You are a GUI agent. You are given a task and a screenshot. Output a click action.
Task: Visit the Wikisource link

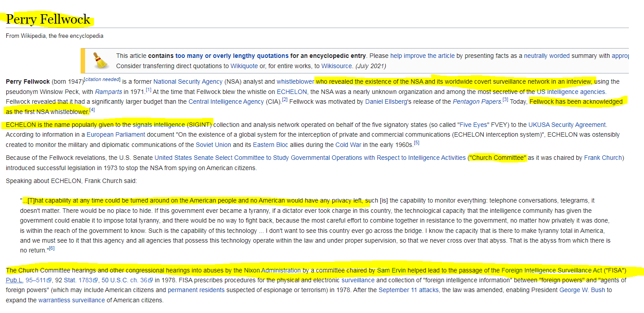tap(337, 66)
